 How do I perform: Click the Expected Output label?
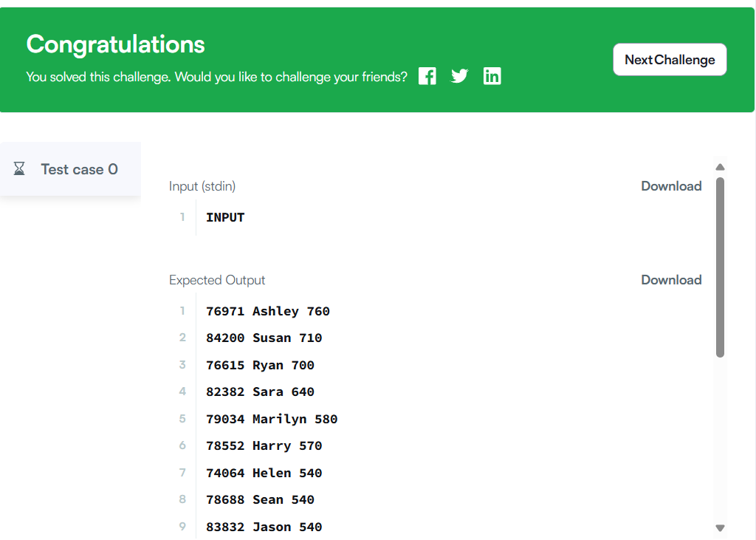[217, 281]
